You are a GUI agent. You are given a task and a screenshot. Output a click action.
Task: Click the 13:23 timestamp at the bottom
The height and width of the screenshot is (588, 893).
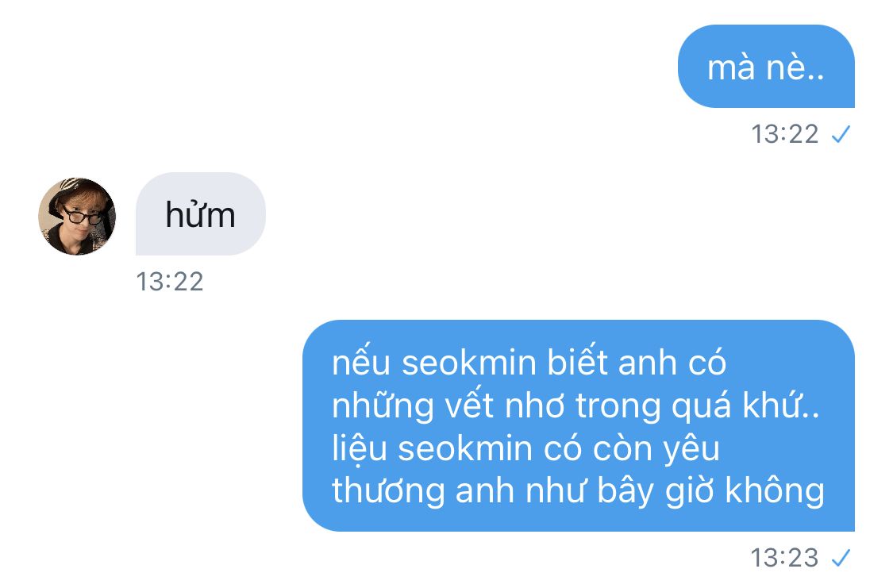click(784, 557)
